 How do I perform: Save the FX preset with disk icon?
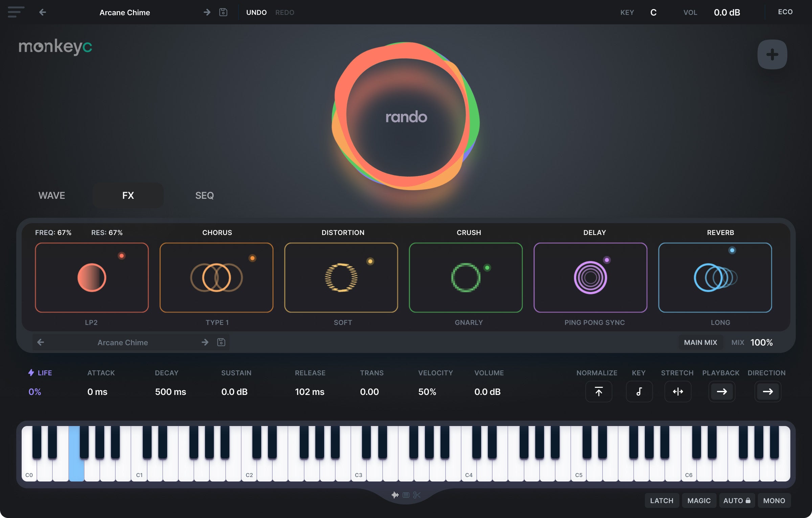click(221, 342)
